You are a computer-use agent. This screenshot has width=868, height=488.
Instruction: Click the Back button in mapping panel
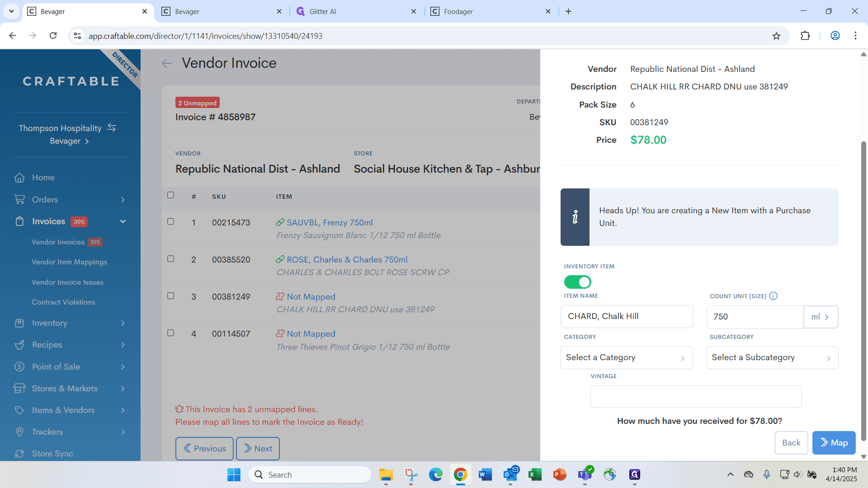[791, 443]
